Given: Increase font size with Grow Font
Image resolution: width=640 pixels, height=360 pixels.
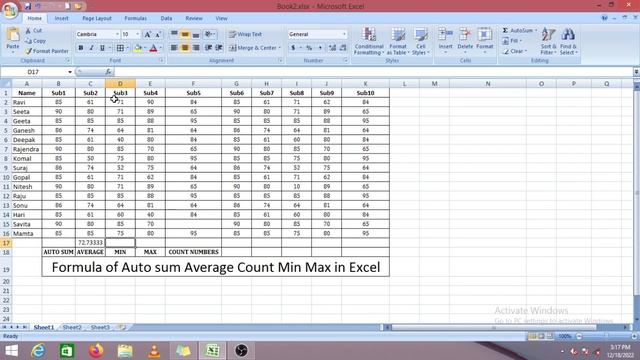Looking at the screenshot, I should [148, 34].
